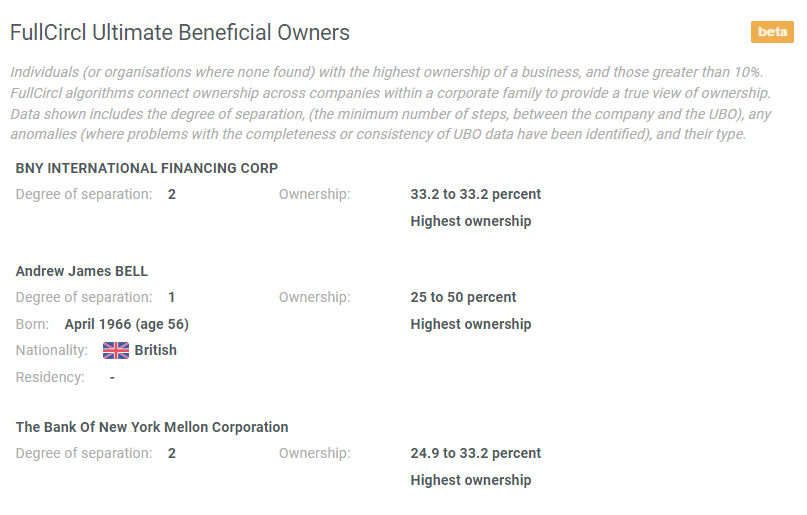
Task: Open the Andrew James BELL owner entry
Action: [82, 271]
